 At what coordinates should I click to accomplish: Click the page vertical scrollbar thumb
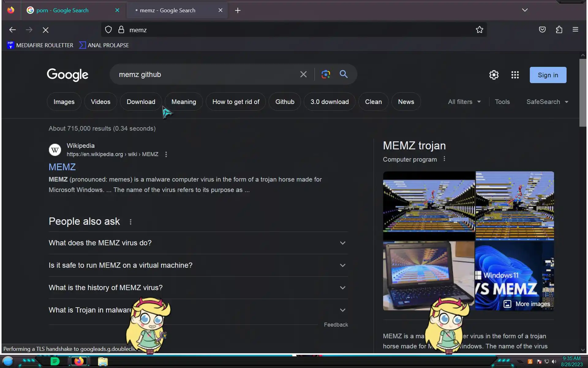582,92
